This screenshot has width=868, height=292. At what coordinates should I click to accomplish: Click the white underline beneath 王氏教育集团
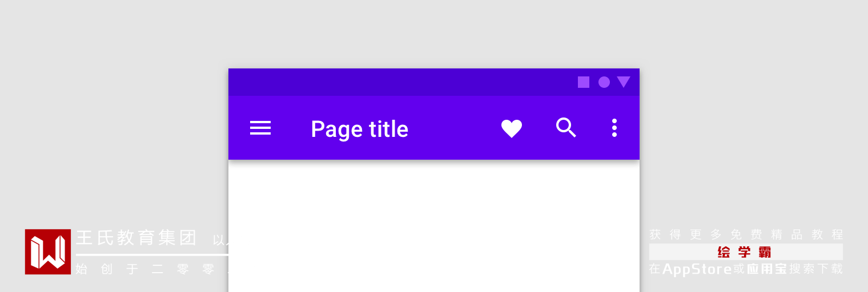pyautogui.click(x=151, y=254)
